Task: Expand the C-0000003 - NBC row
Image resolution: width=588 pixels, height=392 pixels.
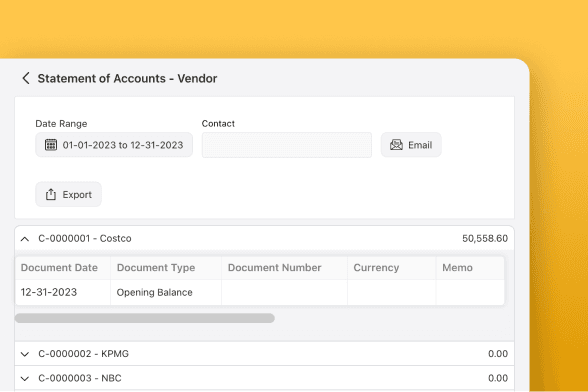Action: (25, 378)
